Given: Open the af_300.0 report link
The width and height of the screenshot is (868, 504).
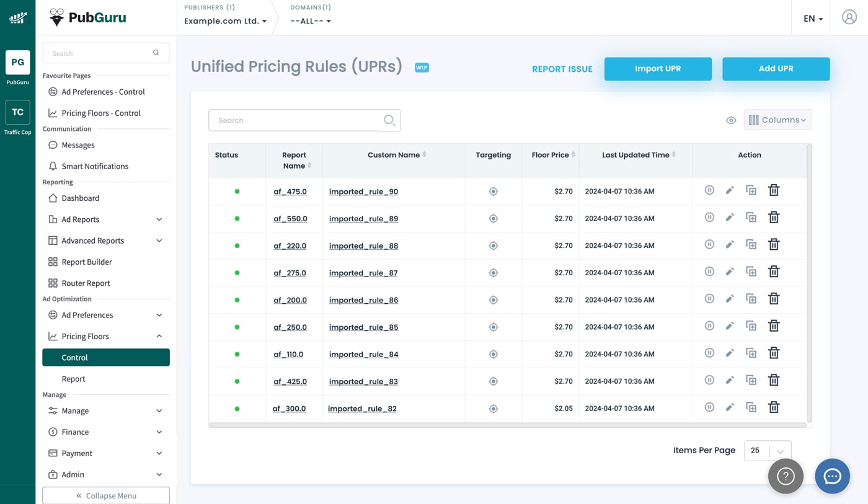Looking at the screenshot, I should click(x=289, y=409).
